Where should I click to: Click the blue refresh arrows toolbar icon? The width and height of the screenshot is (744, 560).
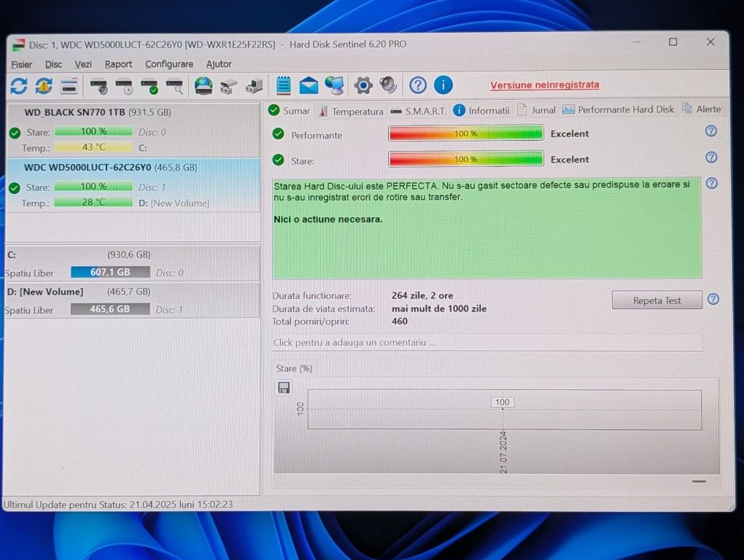[18, 86]
